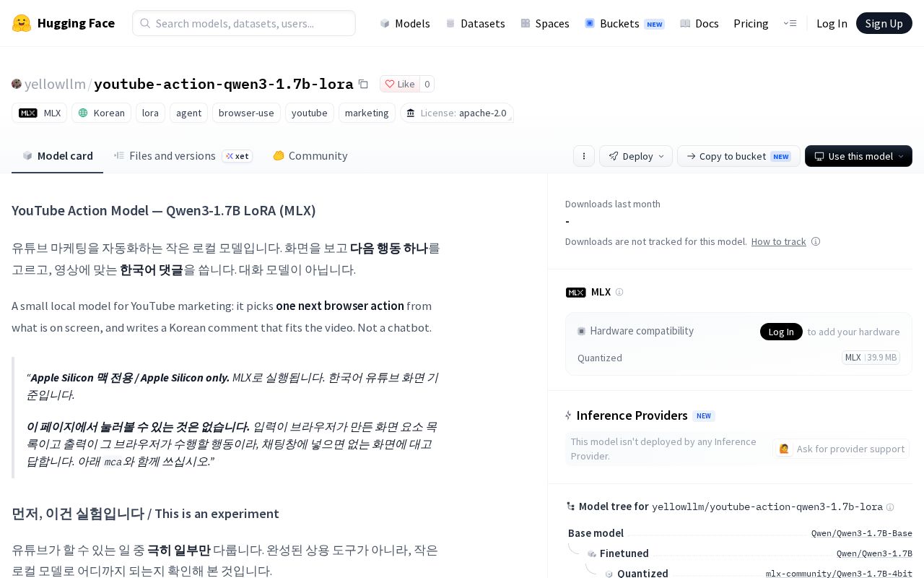This screenshot has height=578, width=924.
Task: Expand the Deploy dropdown
Action: pyautogui.click(x=636, y=156)
